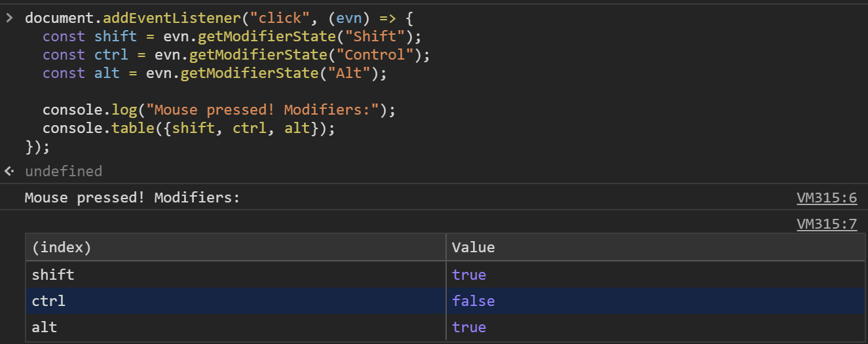Open the VM315:6 source link
The height and width of the screenshot is (344, 868).
826,197
